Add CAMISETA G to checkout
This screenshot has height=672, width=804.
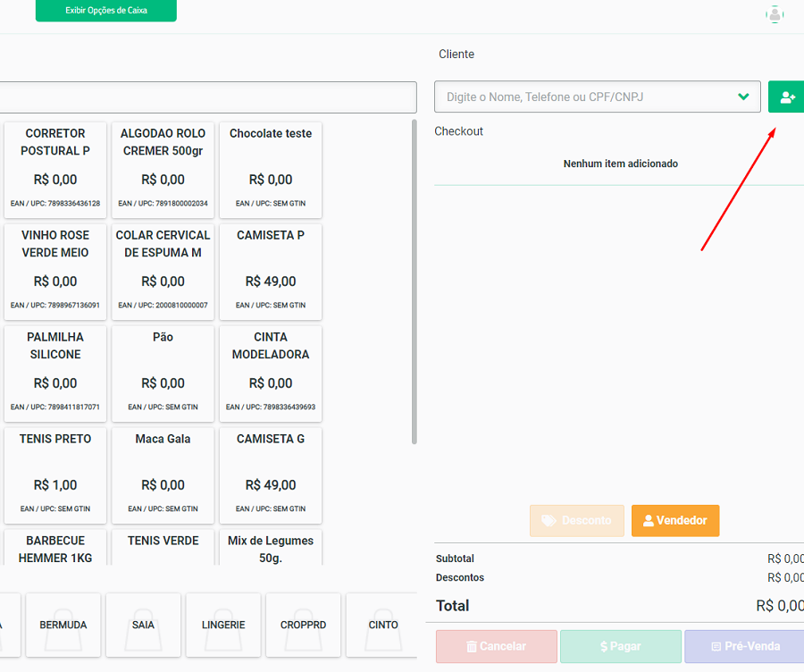click(x=271, y=475)
